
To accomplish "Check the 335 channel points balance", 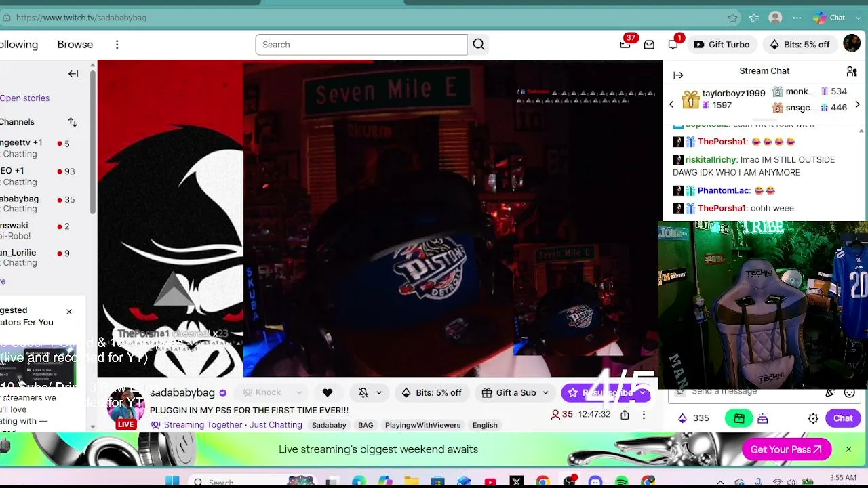I will point(694,418).
